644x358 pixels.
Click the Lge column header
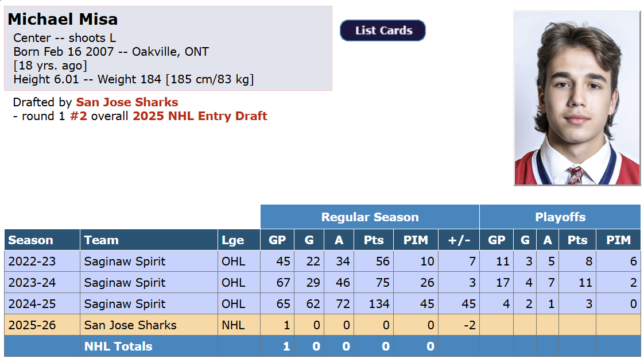[x=232, y=240]
